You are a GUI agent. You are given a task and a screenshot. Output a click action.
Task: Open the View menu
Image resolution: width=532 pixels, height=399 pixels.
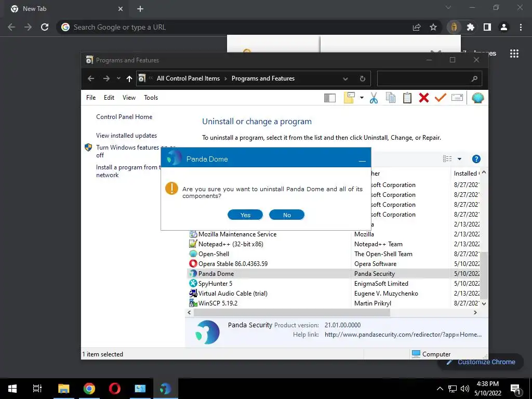tap(129, 97)
